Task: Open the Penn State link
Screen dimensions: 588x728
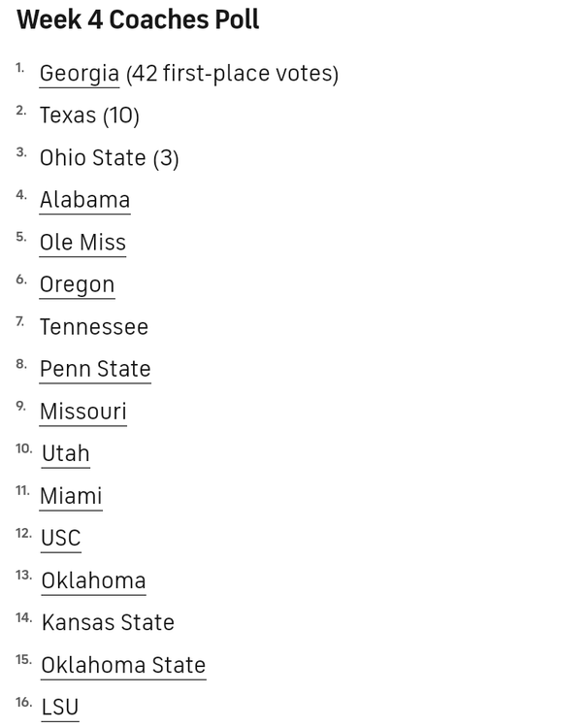Action: click(x=95, y=369)
